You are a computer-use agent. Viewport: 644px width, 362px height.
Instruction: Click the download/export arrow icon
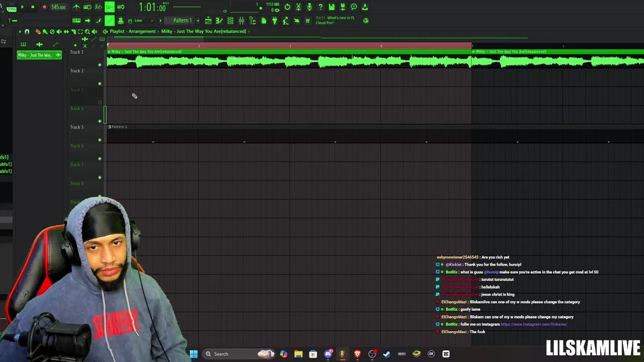pyautogui.click(x=365, y=7)
